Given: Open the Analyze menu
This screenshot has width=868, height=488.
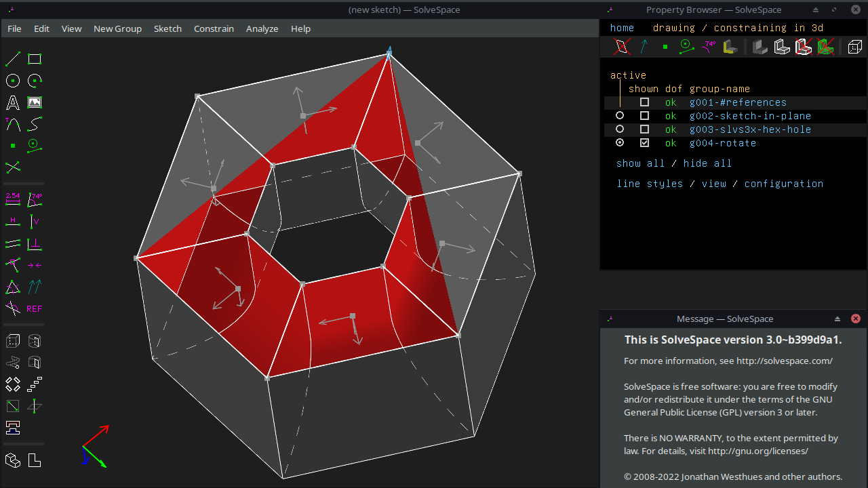Looking at the screenshot, I should [x=262, y=28].
